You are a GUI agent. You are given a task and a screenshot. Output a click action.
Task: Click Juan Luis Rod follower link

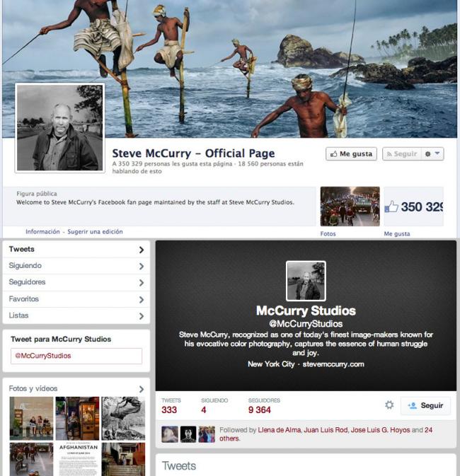(326, 430)
